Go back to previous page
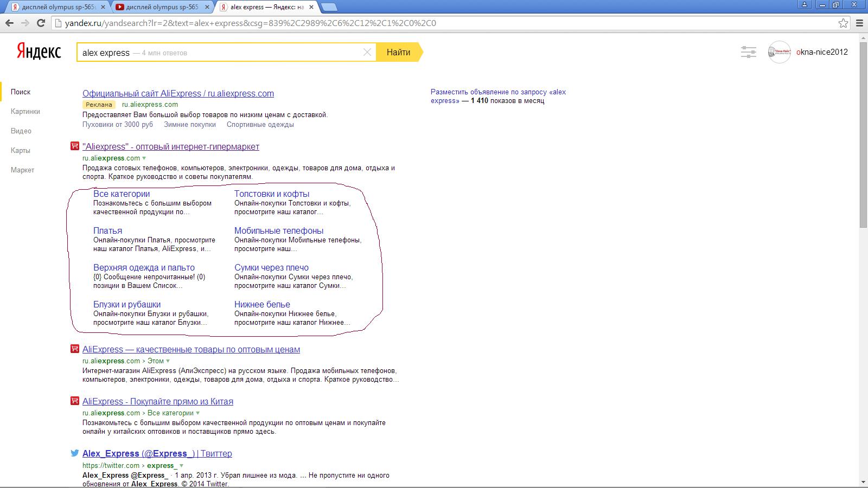 [9, 23]
